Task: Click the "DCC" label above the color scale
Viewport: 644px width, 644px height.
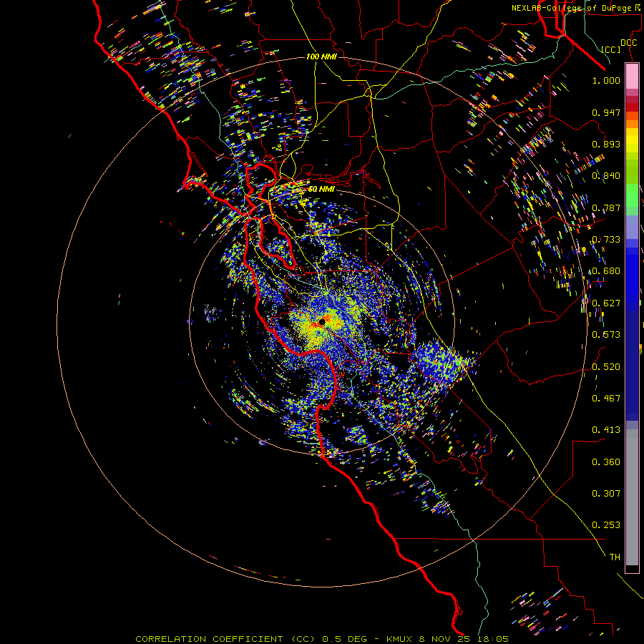Action: pyautogui.click(x=628, y=43)
